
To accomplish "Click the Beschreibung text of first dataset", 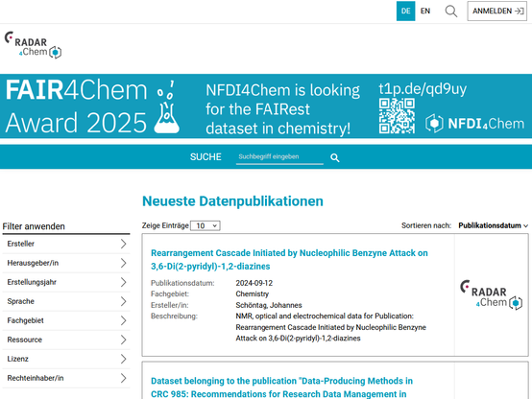I will tap(330, 327).
